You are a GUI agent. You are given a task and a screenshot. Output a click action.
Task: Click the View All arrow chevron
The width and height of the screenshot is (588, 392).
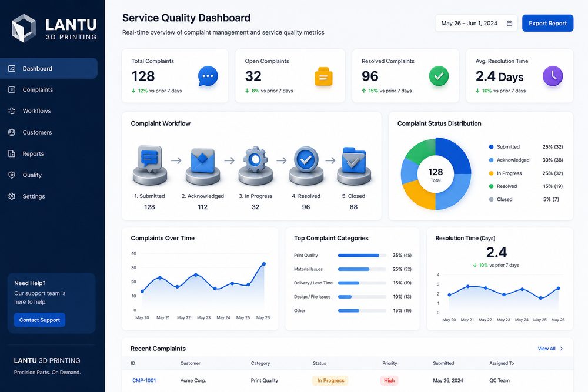(x=562, y=349)
